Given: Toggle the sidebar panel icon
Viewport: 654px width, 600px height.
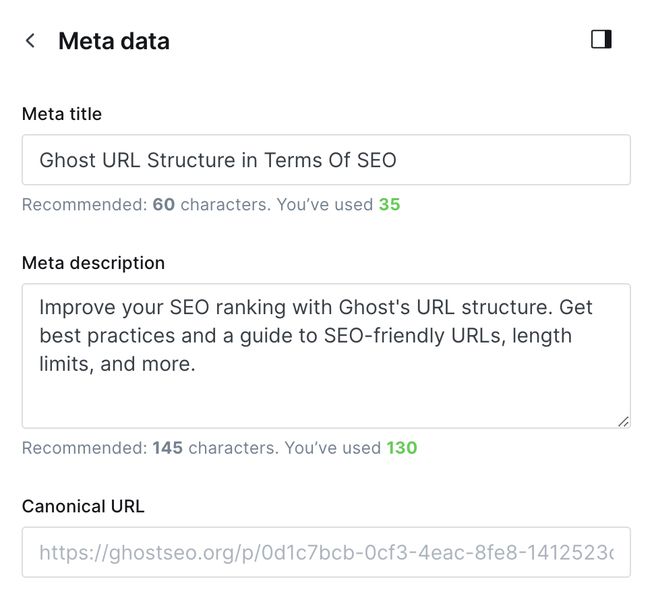Looking at the screenshot, I should click(601, 40).
